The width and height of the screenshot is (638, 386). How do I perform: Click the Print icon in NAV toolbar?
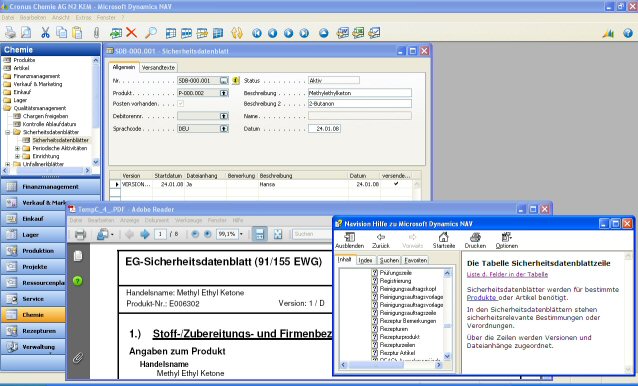pos(10,33)
